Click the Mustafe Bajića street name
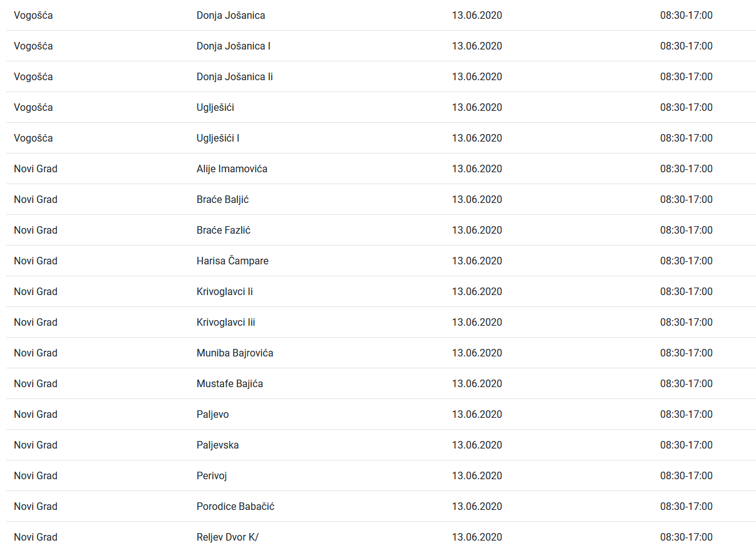The image size is (756, 550). (x=230, y=384)
